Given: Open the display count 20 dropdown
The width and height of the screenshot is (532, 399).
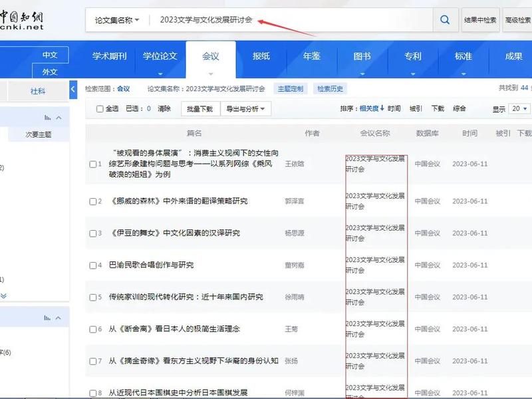Looking at the screenshot, I should [x=520, y=108].
